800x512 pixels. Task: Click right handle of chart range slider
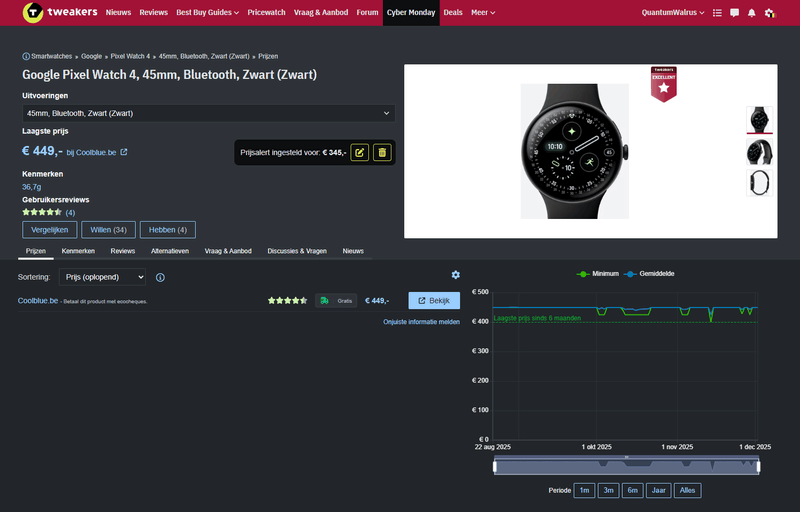(758, 467)
